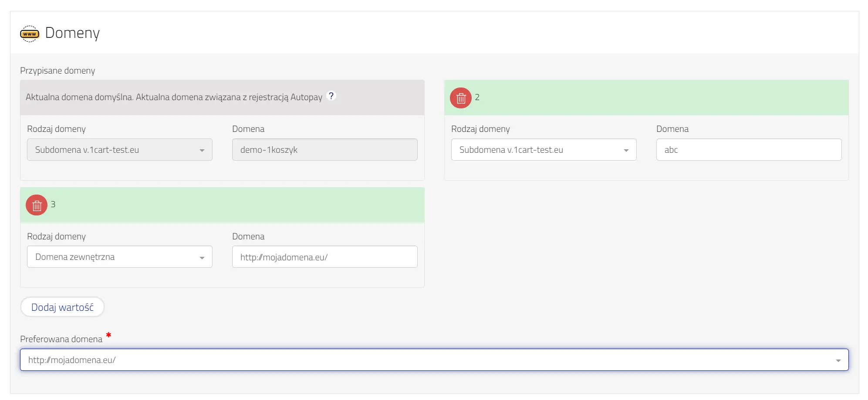Click the demo-1koszyk domain field
The height and width of the screenshot is (400, 868).
[x=324, y=150]
